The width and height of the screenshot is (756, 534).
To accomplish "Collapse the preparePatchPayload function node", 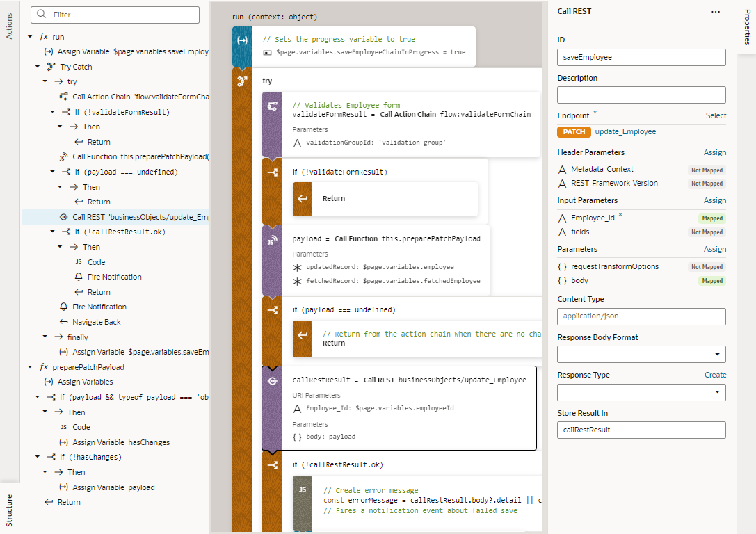I will [x=30, y=366].
